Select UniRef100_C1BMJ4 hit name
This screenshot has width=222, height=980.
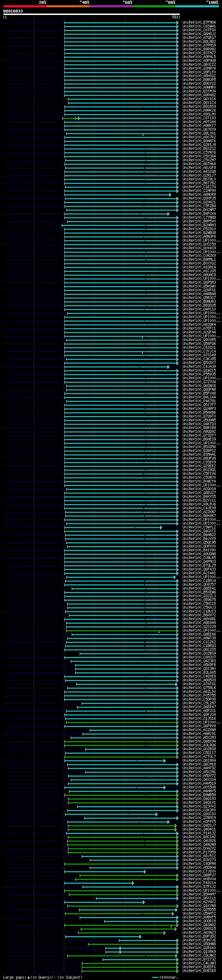199,581
